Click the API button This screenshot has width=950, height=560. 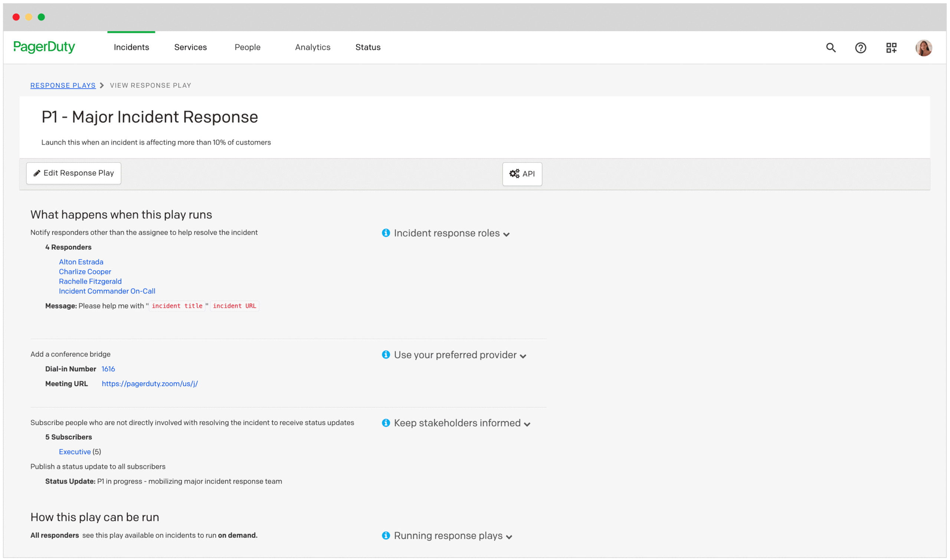522,174
